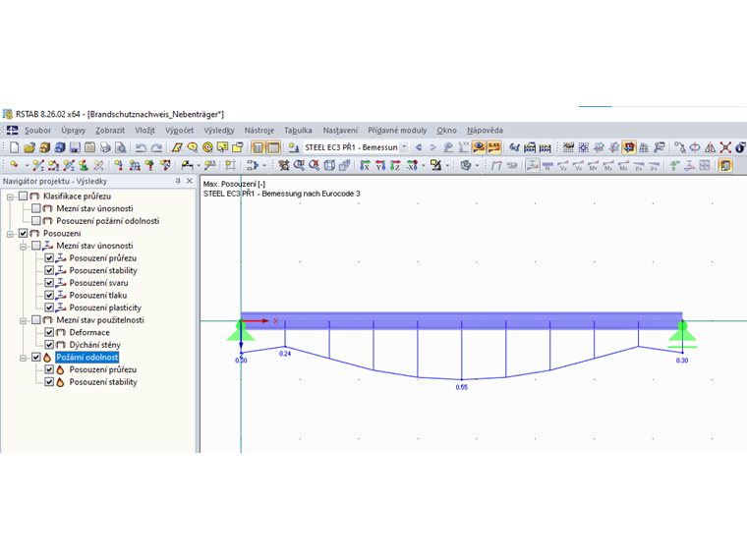Viewport: 747px width, 560px height.
Task: Undo the last action
Action: coord(141,147)
